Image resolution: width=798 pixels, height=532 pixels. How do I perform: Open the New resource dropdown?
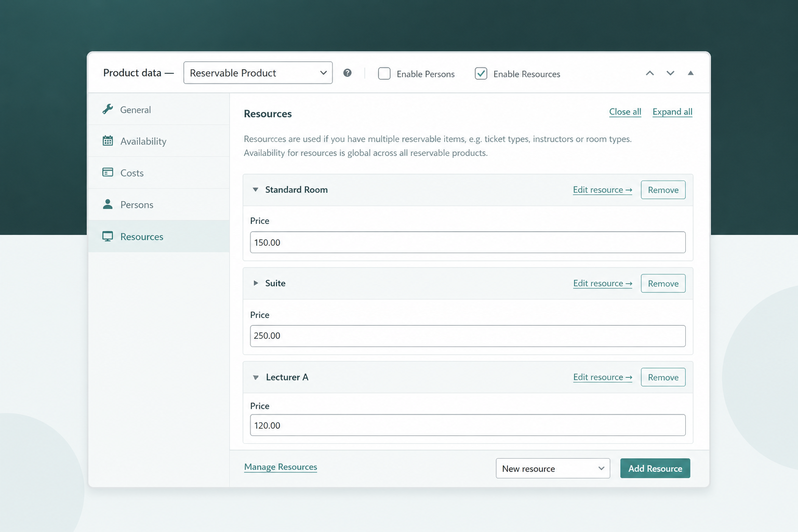[553, 468]
